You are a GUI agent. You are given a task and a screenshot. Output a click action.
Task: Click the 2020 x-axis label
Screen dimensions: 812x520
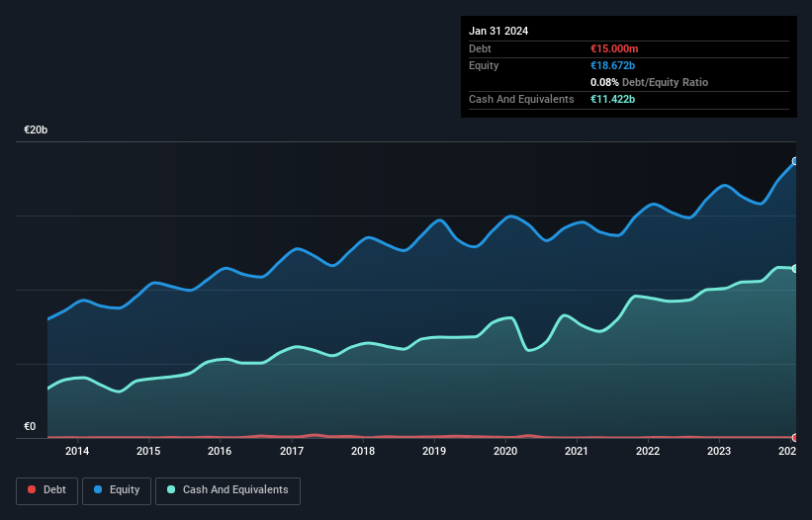pos(505,451)
